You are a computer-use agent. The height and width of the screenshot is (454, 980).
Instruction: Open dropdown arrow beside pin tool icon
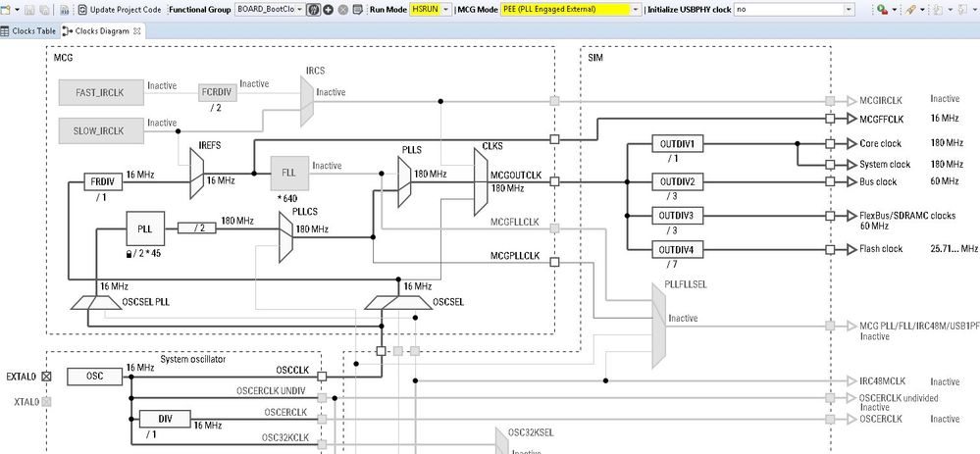[922, 10]
